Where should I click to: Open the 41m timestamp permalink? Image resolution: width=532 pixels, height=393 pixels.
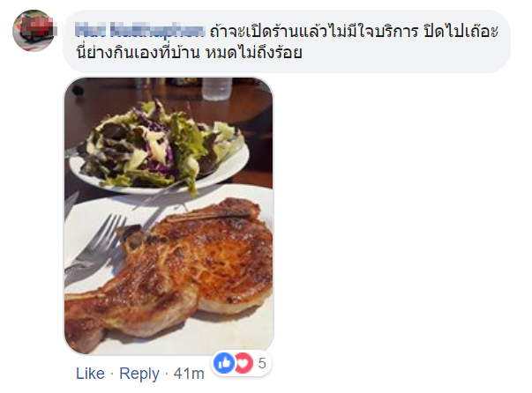tap(189, 374)
